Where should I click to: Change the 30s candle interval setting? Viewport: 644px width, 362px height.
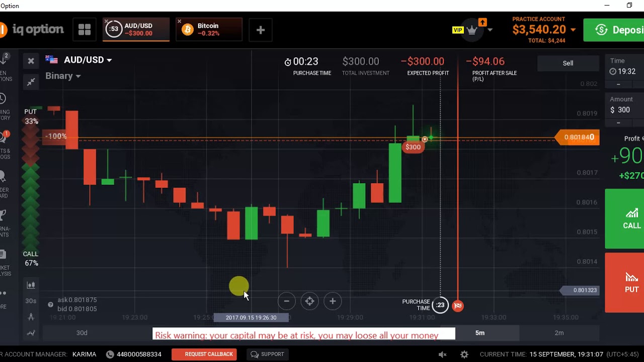tap(31, 301)
